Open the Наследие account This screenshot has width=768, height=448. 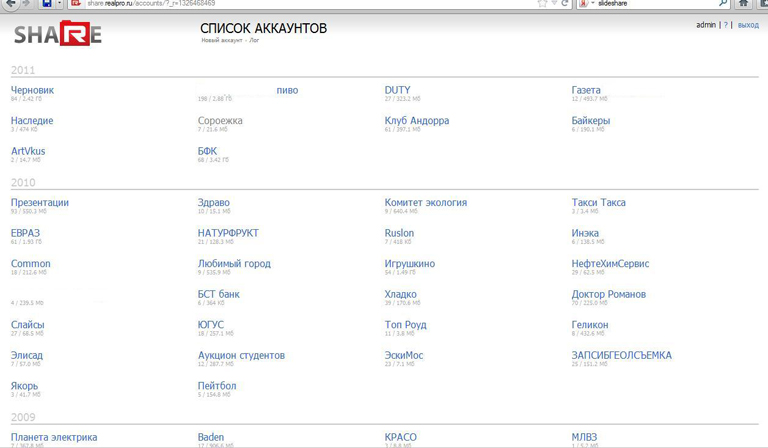tap(32, 120)
